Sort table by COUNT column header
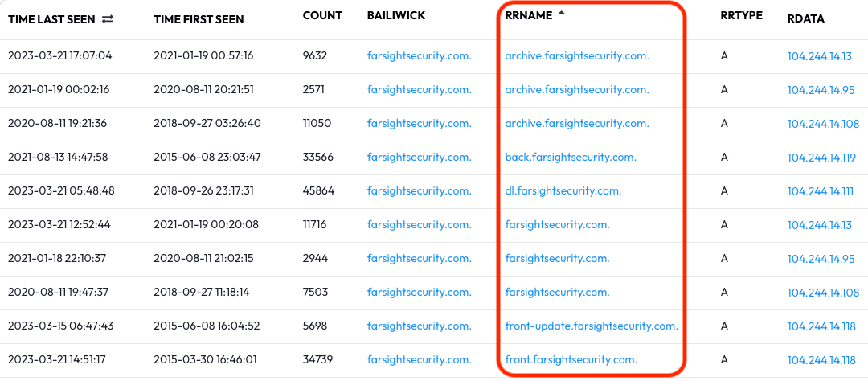 click(322, 15)
